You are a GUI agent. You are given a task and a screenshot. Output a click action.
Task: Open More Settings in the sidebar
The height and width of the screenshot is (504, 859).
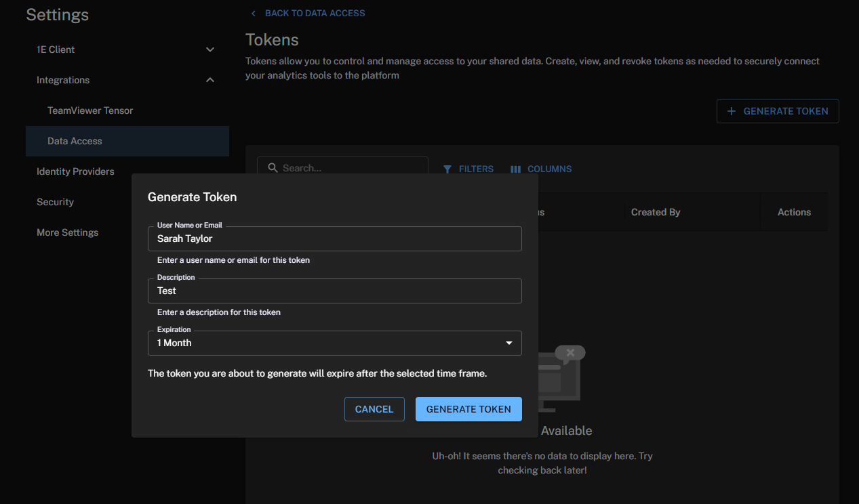click(x=67, y=232)
